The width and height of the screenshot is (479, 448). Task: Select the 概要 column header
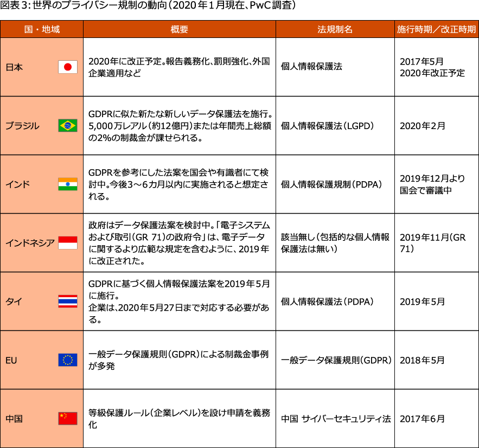point(179,29)
